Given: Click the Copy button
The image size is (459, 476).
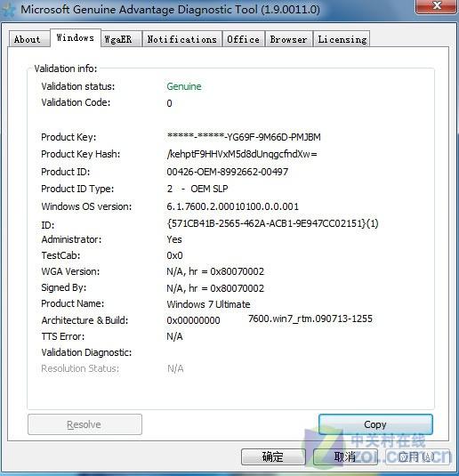Looking at the screenshot, I should point(375,424).
